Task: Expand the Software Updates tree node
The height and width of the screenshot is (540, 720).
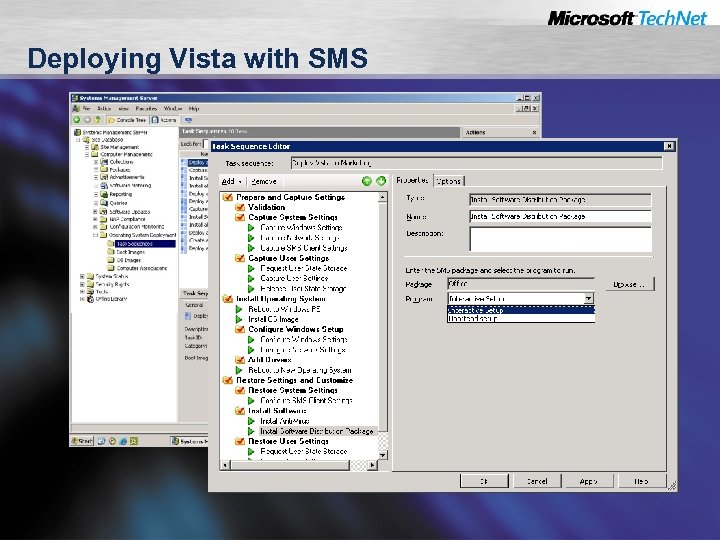Action: 96,212
